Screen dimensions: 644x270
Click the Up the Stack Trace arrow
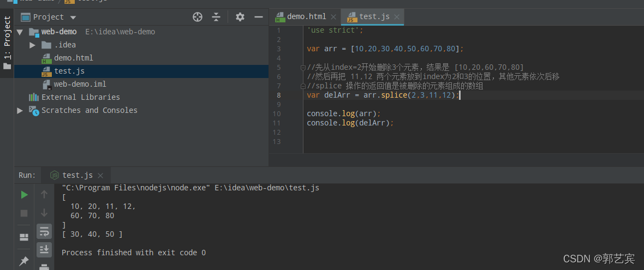pyautogui.click(x=44, y=195)
